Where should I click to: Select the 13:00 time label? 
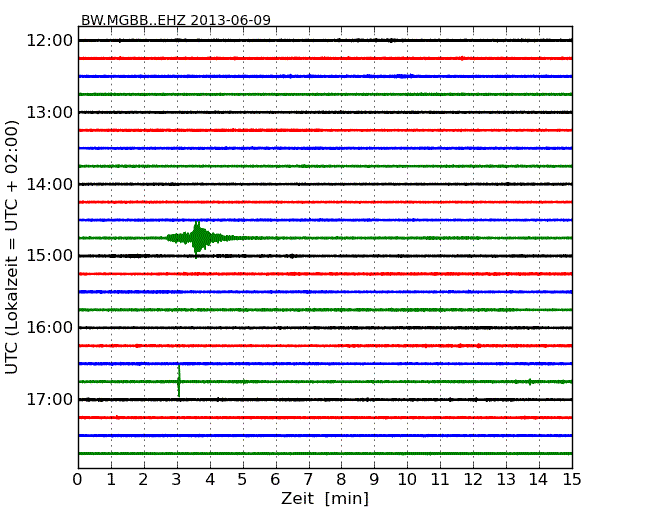[50, 112]
